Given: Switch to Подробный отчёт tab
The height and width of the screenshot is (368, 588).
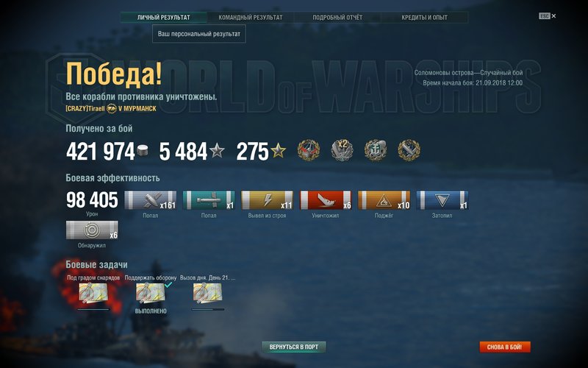Looking at the screenshot, I should tap(337, 17).
